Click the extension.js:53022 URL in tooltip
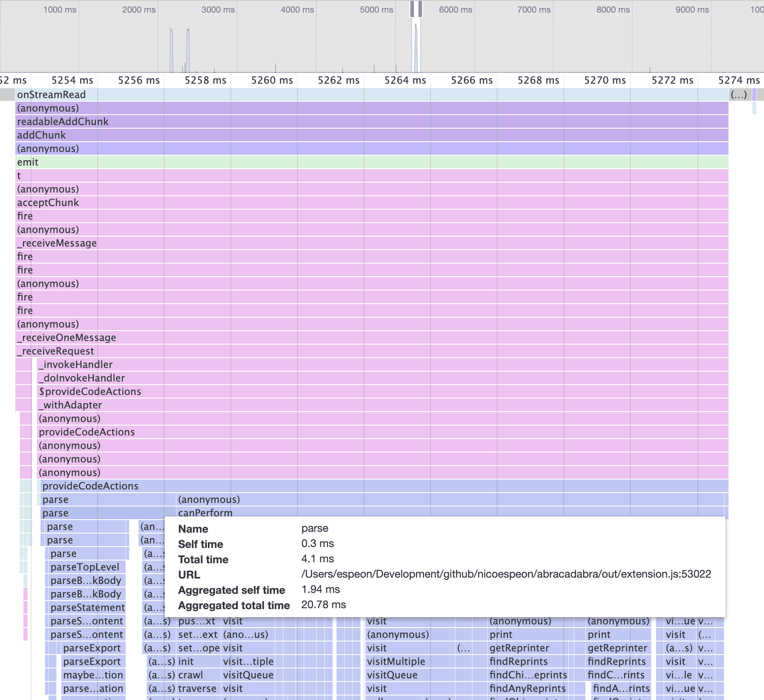The height and width of the screenshot is (700, 764). point(506,574)
